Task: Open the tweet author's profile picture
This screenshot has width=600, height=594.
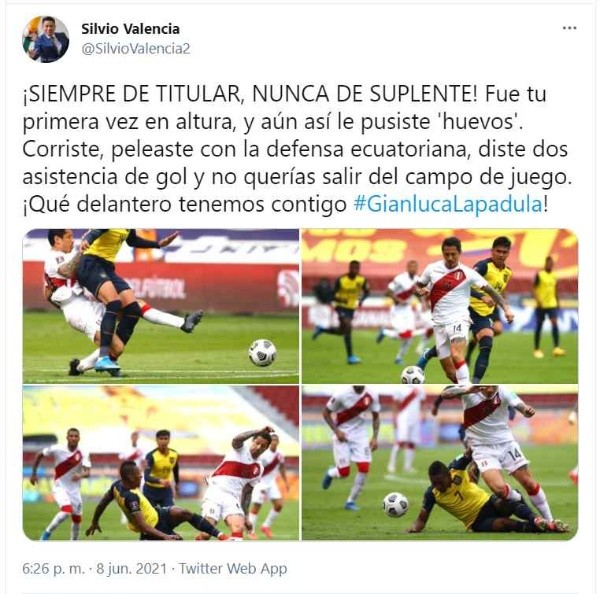Action: click(46, 39)
